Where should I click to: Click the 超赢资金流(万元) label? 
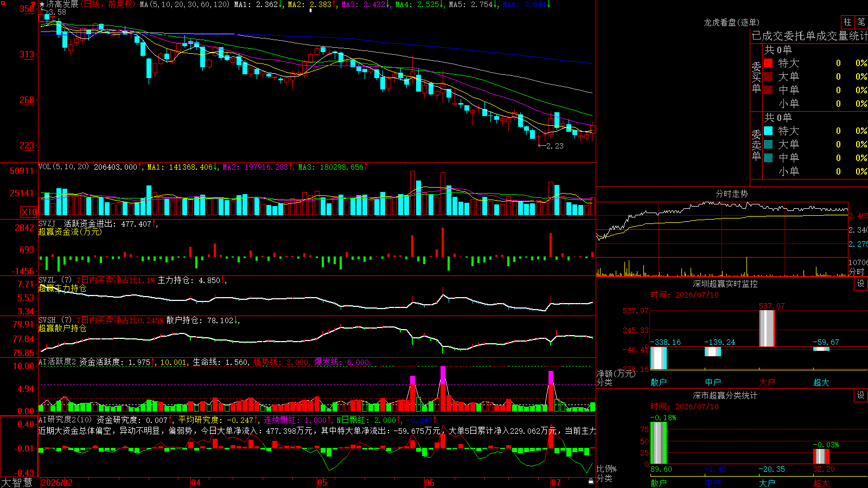(70, 232)
